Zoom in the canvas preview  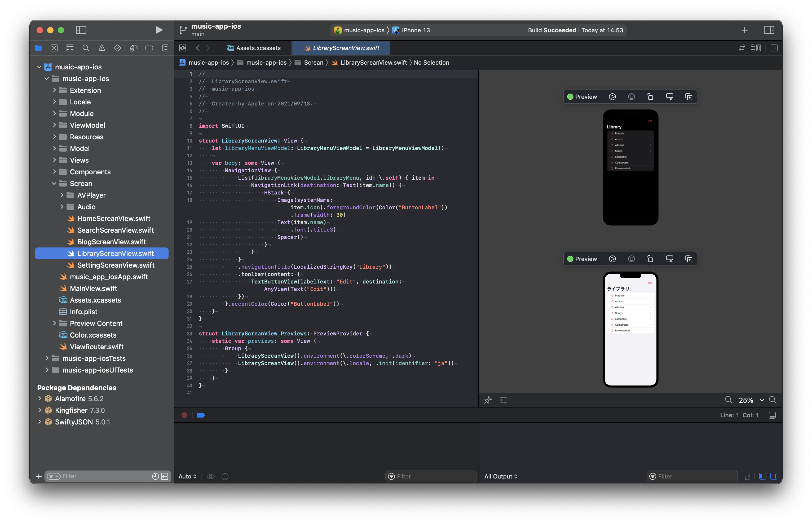[773, 400]
